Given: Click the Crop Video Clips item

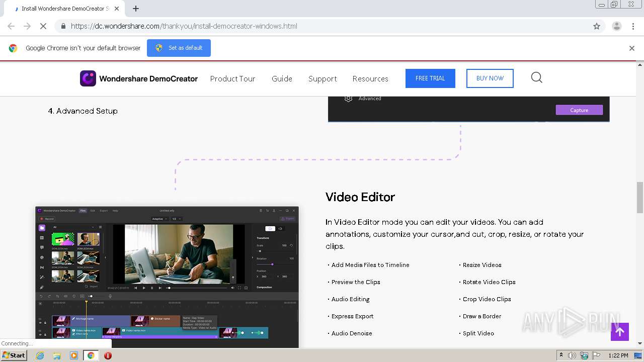Looking at the screenshot, I should point(487,299).
